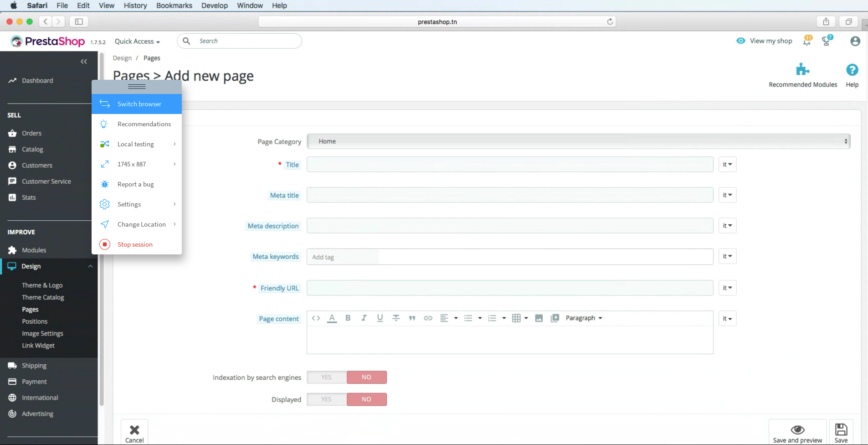Set Indexation by search engines to YES
The width and height of the screenshot is (868, 445).
(327, 377)
